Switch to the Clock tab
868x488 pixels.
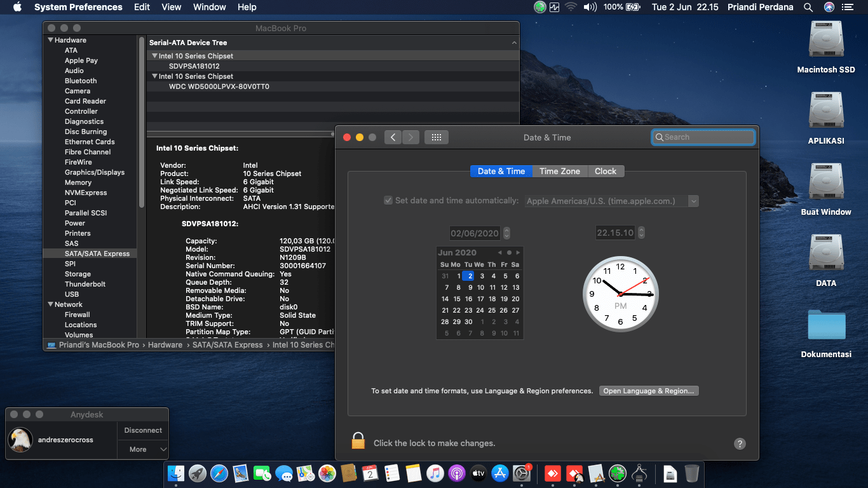606,171
